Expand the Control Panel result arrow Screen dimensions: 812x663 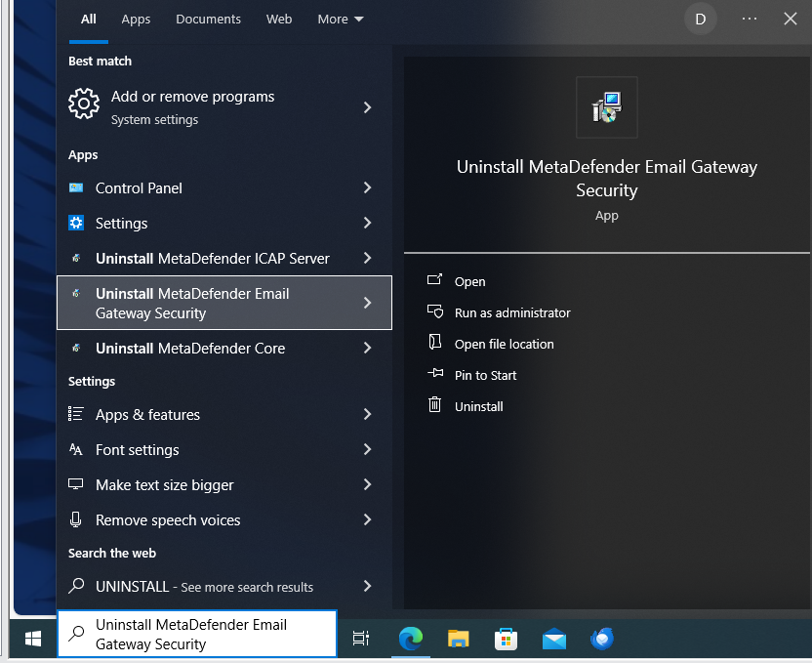[x=367, y=187]
